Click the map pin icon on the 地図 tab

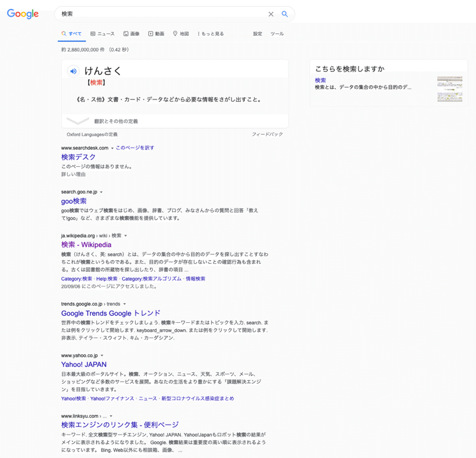point(175,34)
